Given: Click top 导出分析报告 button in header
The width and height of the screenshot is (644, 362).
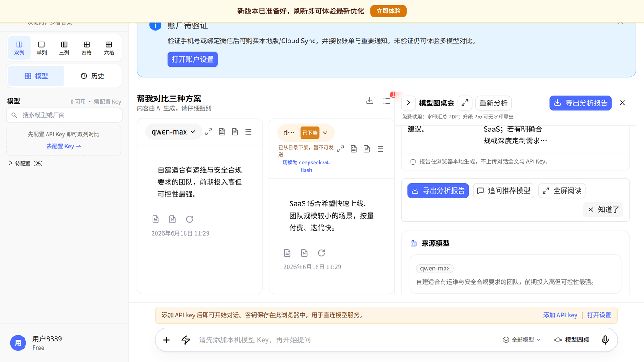Looking at the screenshot, I should (580, 103).
